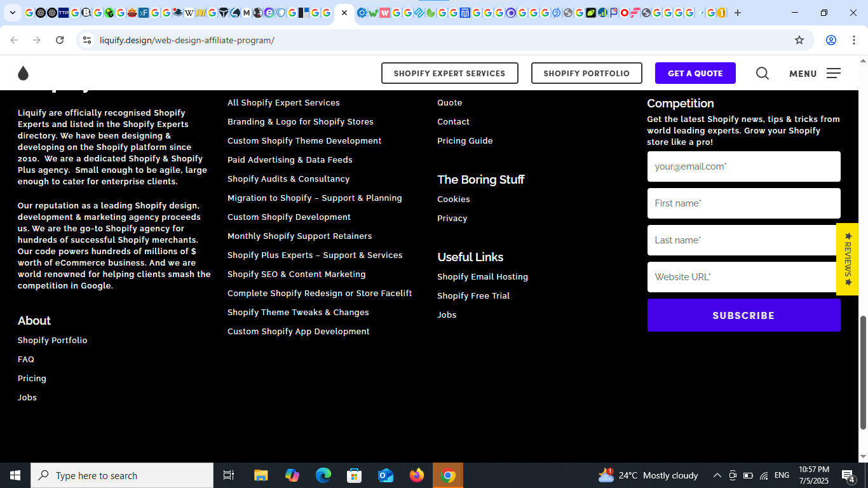
Task: Open Custom Shopify App Development link
Action: 299,332
